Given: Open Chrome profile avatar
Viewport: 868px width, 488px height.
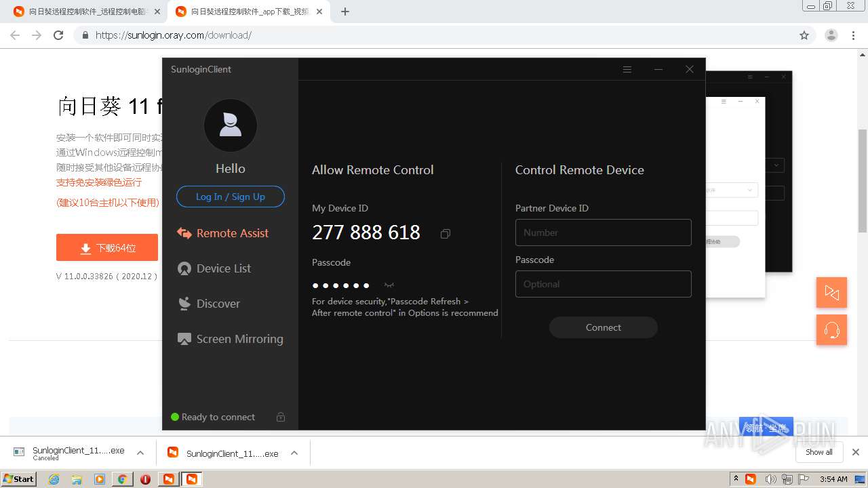Looking at the screenshot, I should coord(831,35).
